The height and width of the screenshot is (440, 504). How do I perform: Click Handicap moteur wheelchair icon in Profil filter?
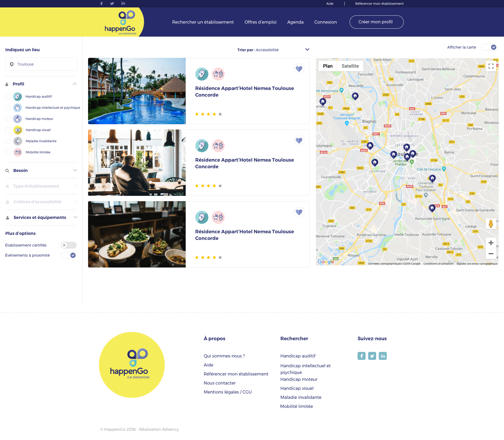click(18, 119)
